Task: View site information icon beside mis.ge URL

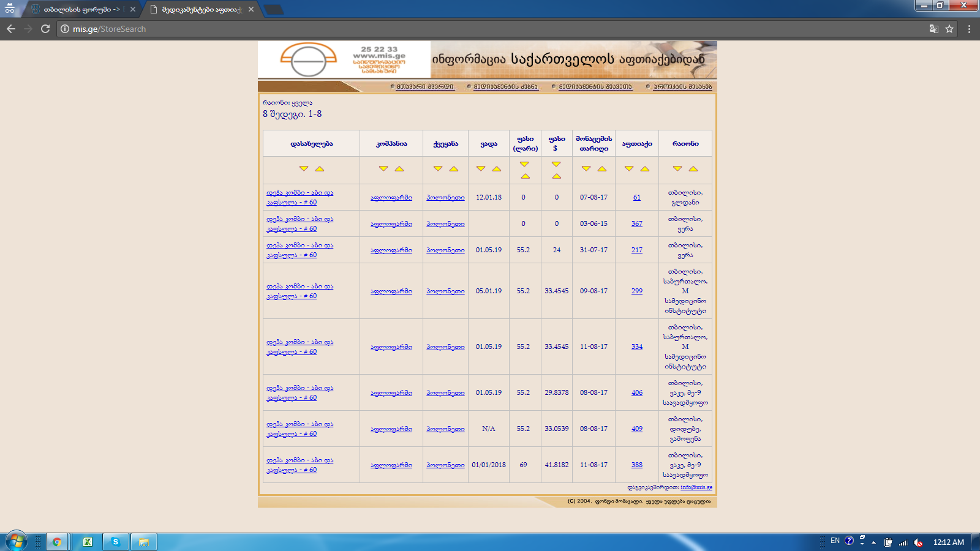Action: click(65, 29)
